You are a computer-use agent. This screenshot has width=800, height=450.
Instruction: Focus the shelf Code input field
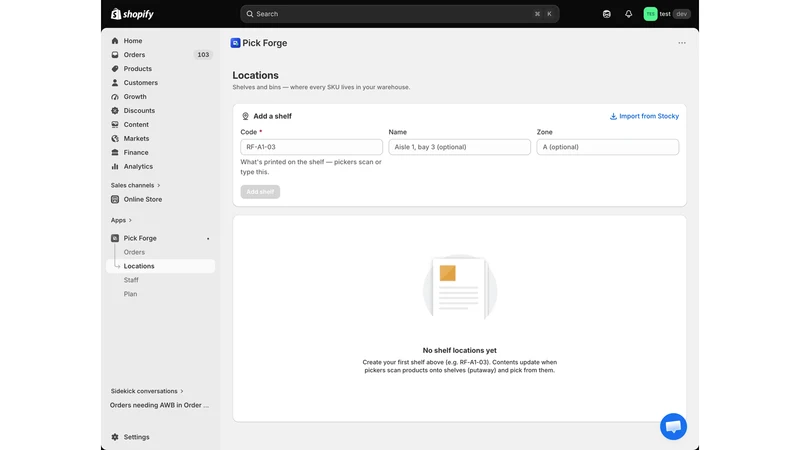[311, 147]
